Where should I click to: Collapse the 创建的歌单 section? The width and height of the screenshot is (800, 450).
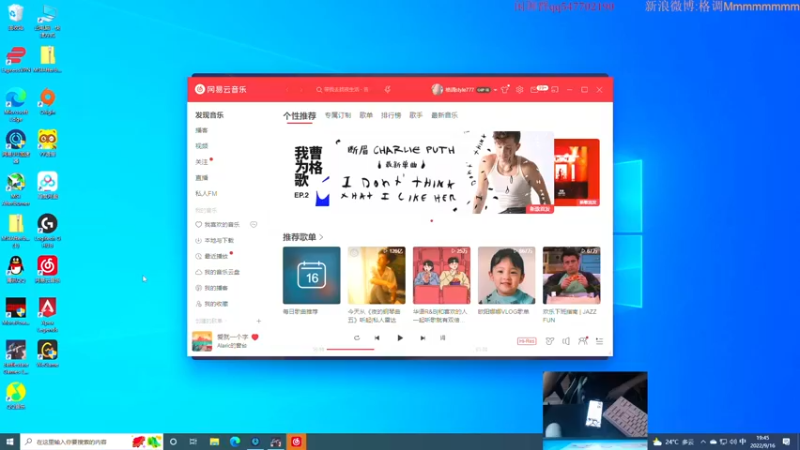(x=210, y=321)
